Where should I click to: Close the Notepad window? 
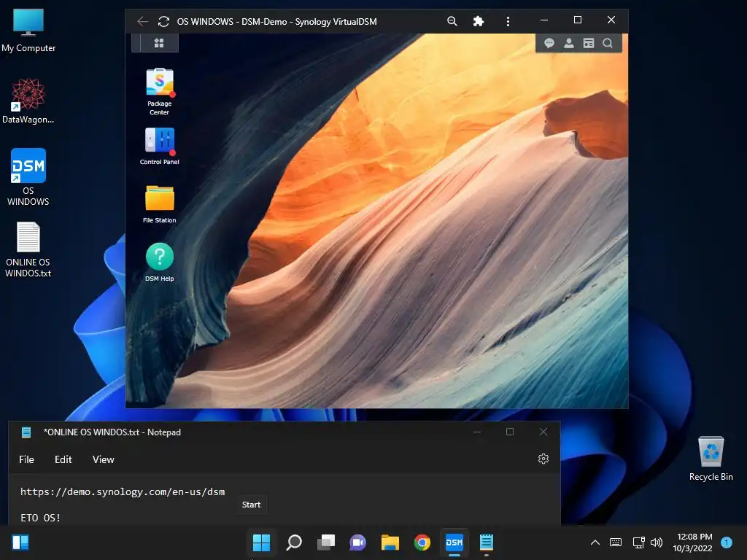coord(543,432)
